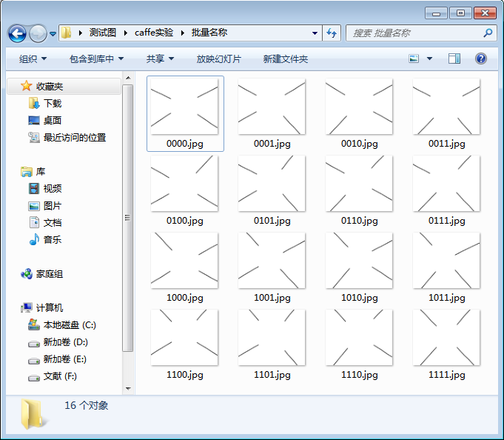Image resolution: width=504 pixels, height=440 pixels.
Task: Select the 0110.jpg thumbnail
Action: tap(359, 184)
